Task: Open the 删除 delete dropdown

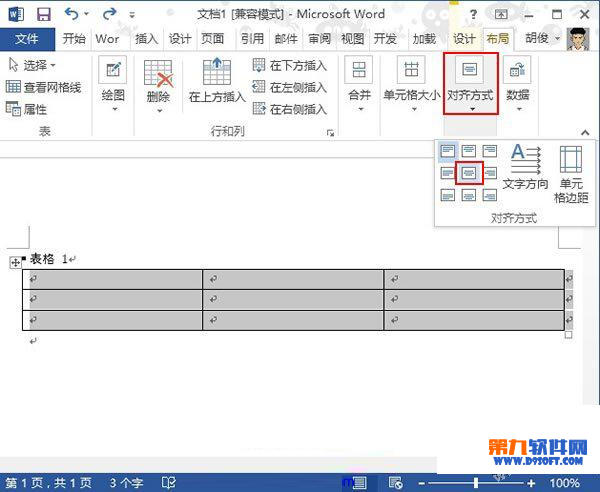Action: coord(158,85)
